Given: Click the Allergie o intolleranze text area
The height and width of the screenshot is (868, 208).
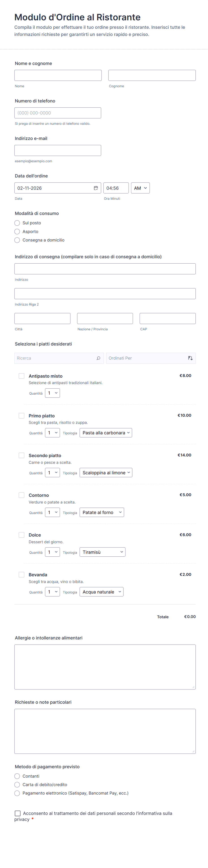Looking at the screenshot, I should pyautogui.click(x=105, y=667).
